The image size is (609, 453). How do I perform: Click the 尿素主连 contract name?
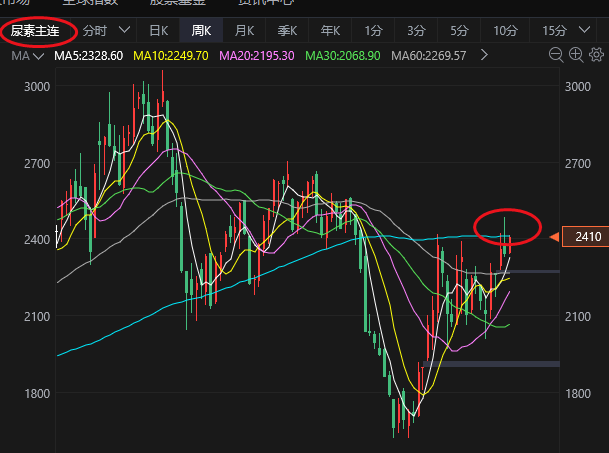[37, 31]
